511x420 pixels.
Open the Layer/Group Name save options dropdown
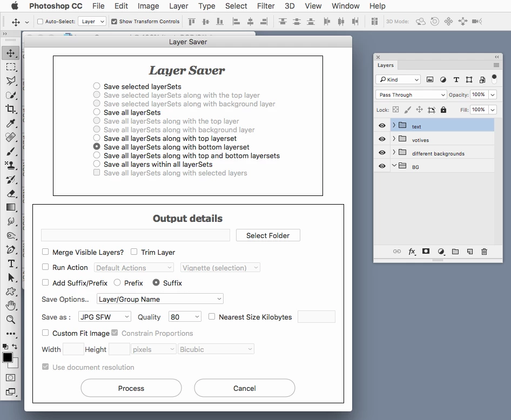coord(160,299)
